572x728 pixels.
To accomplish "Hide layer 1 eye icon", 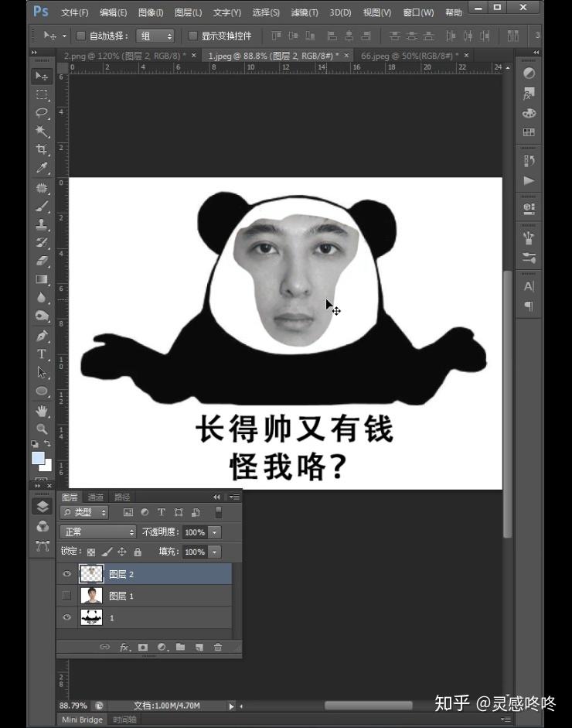I will click(x=66, y=617).
